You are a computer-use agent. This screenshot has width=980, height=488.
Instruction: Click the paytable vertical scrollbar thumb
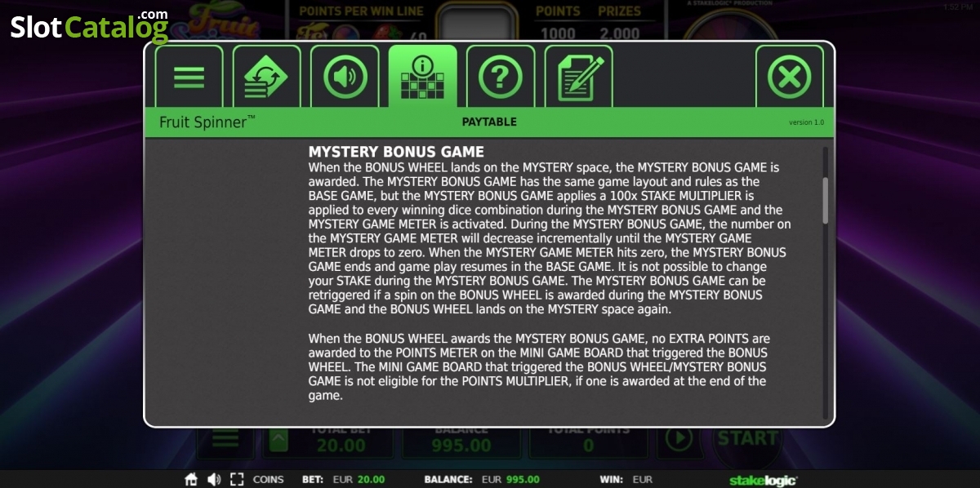pos(826,201)
